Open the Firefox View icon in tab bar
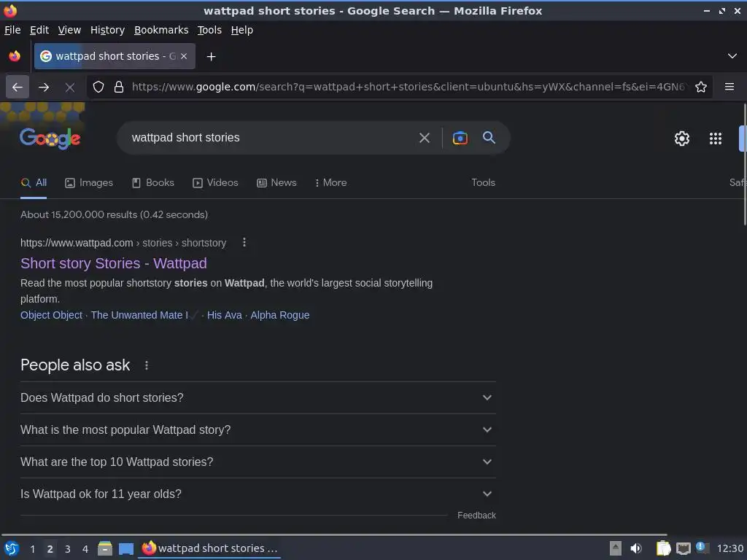 click(15, 56)
